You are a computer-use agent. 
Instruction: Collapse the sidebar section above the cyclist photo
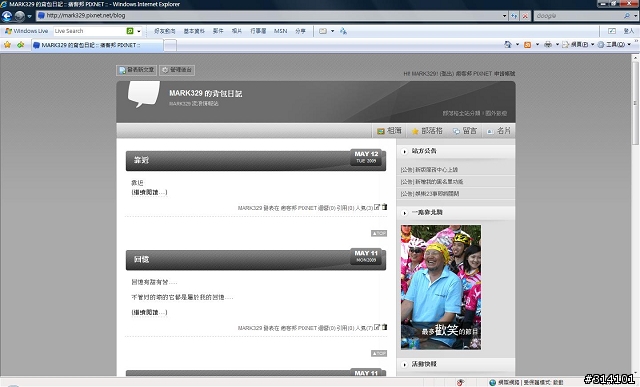tap(404, 213)
